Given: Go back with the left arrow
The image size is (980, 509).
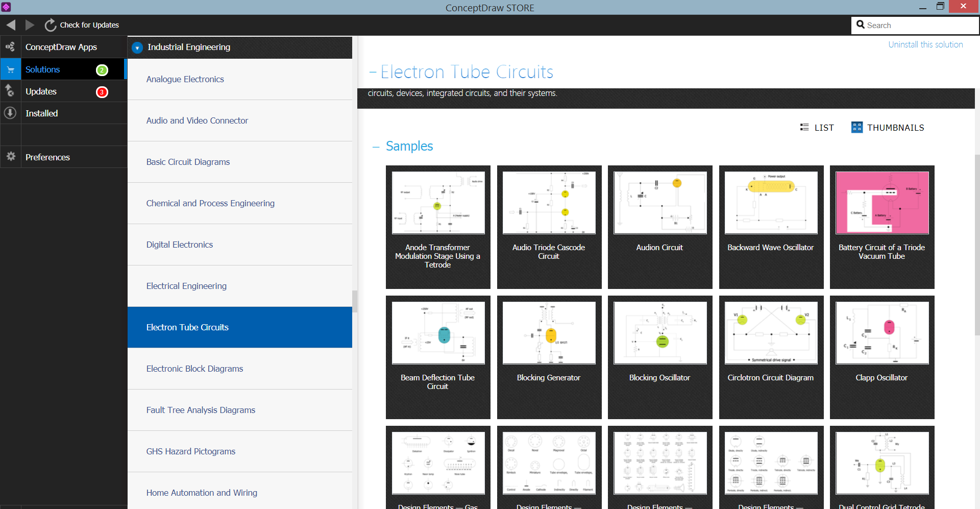Looking at the screenshot, I should tap(11, 25).
